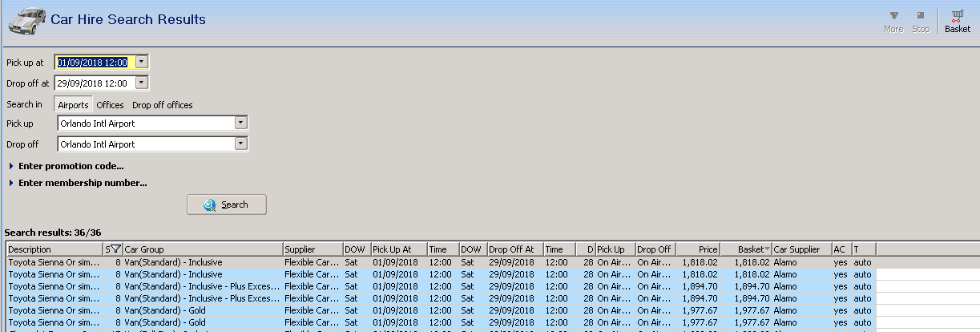Sort by T column header
The height and width of the screenshot is (332, 980).
pyautogui.click(x=864, y=249)
